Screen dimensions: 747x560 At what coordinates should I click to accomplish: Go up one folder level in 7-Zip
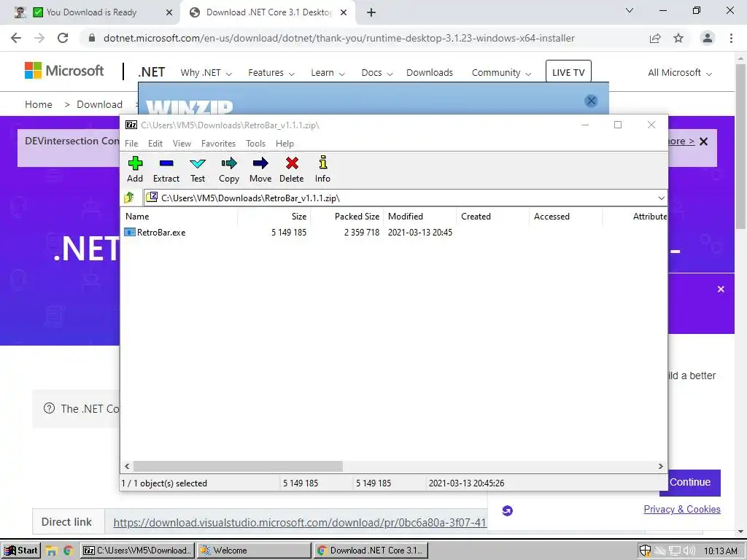[x=129, y=198]
